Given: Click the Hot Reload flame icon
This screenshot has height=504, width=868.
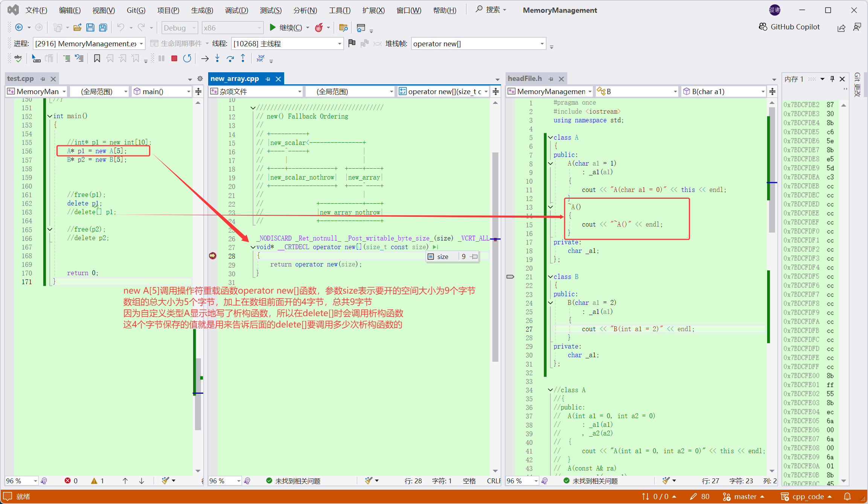Looking at the screenshot, I should tap(319, 27).
